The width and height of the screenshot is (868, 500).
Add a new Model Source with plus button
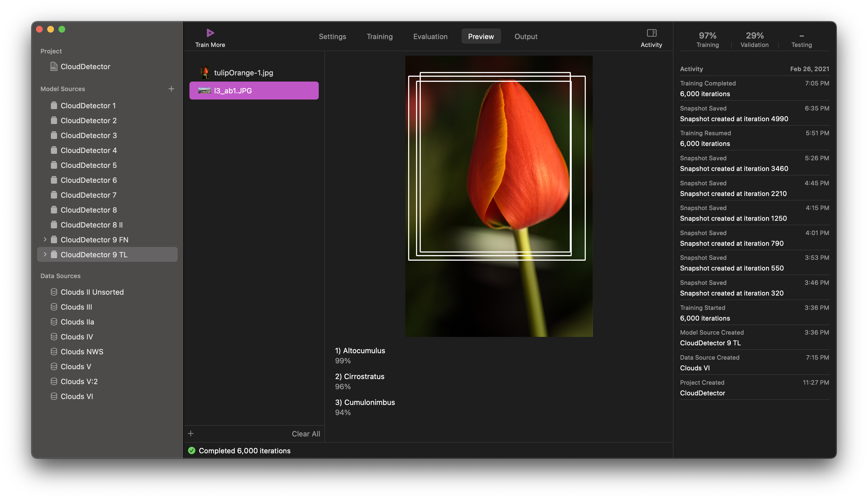point(172,88)
